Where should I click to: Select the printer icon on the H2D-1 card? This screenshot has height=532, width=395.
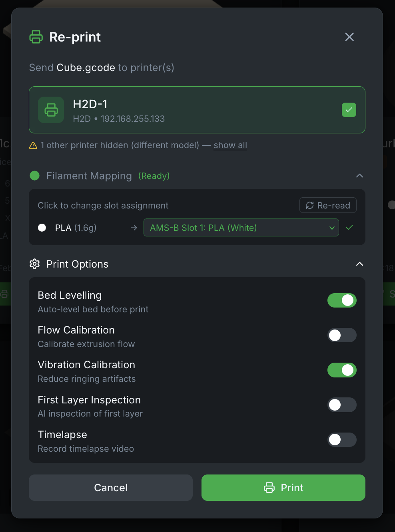point(51,110)
